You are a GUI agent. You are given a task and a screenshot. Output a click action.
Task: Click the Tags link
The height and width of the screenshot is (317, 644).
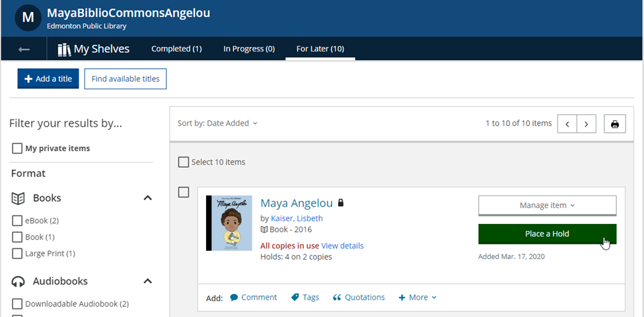point(310,297)
